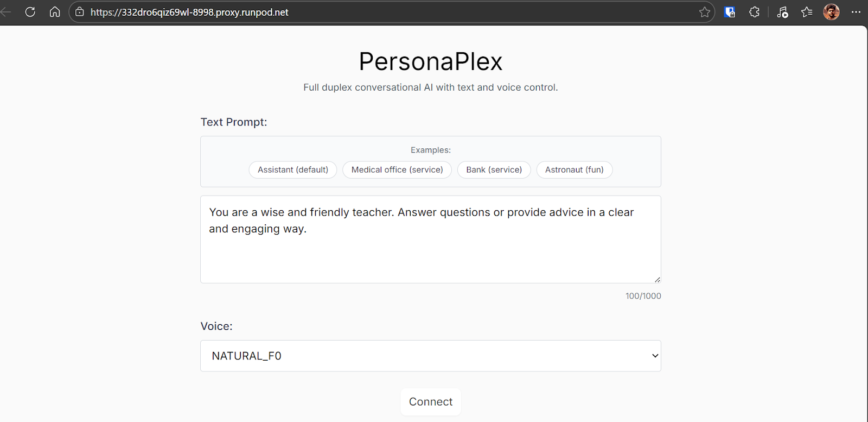Image resolution: width=868 pixels, height=422 pixels.
Task: Choose the Bank (service) example prompt
Action: 494,169
